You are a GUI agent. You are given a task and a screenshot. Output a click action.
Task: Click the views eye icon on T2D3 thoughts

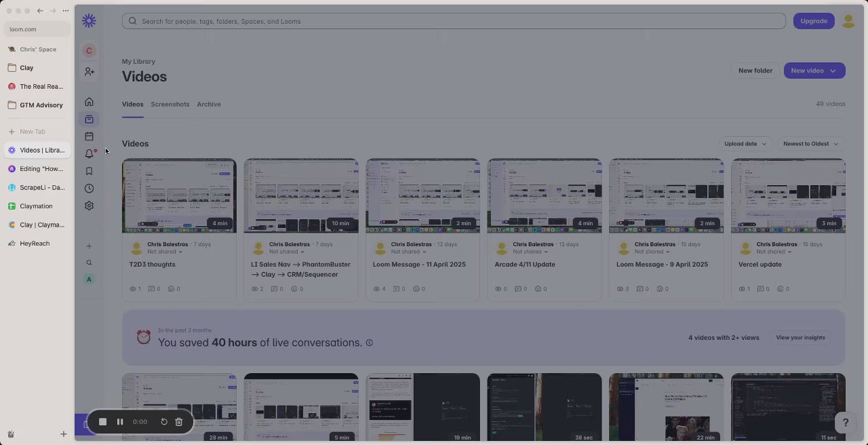(x=133, y=289)
